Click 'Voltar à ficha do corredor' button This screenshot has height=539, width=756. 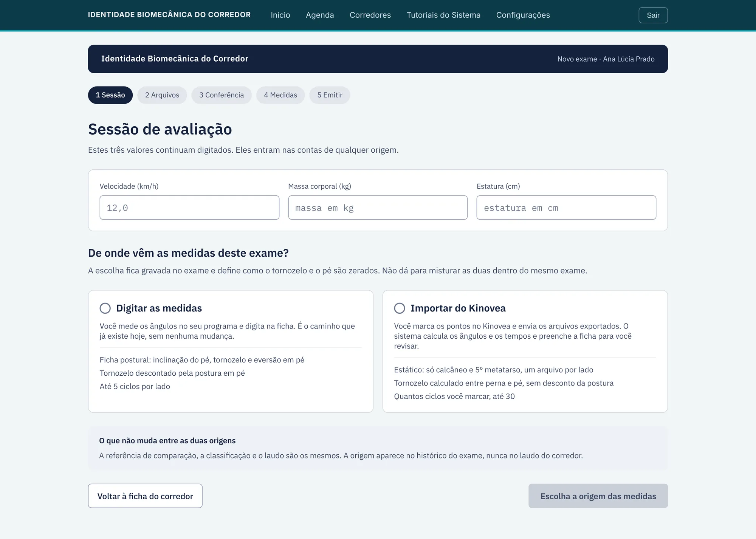(145, 496)
